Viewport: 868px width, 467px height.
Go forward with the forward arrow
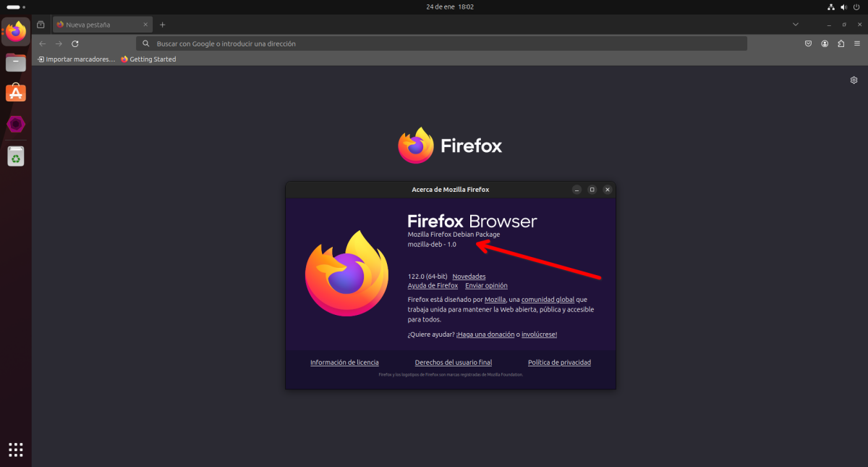coord(59,43)
